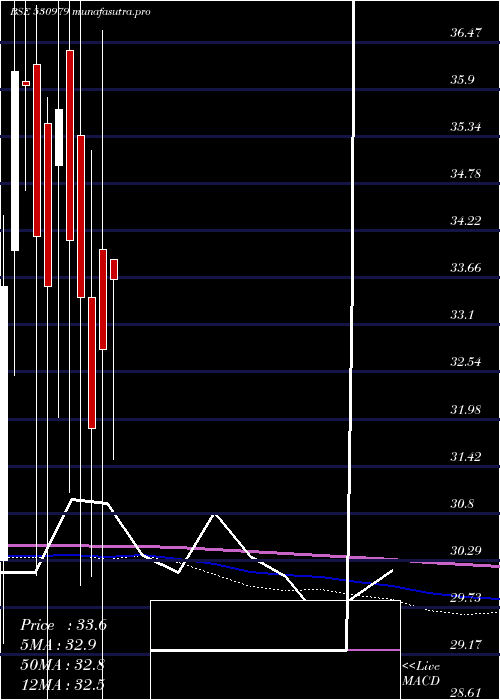Viewport: 500px width, 700px height.
Task: Click the 33.66 price axis label
Action: [x=466, y=268]
